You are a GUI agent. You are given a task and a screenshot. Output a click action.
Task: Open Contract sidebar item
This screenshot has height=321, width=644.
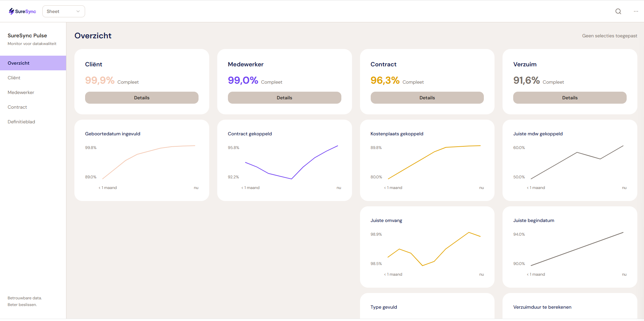[17, 107]
